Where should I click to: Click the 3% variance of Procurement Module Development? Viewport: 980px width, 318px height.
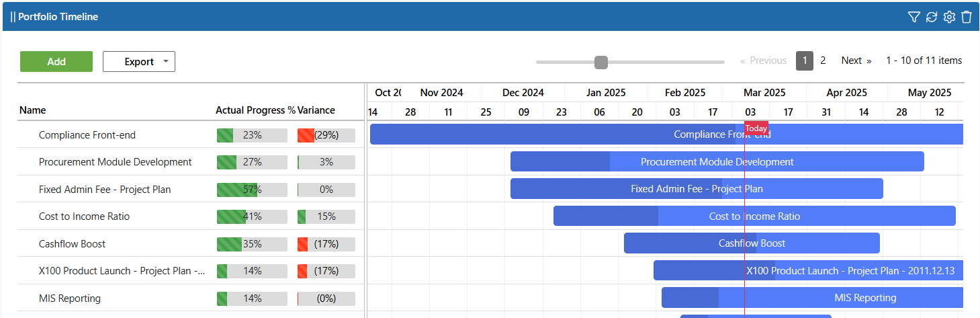[x=326, y=162]
